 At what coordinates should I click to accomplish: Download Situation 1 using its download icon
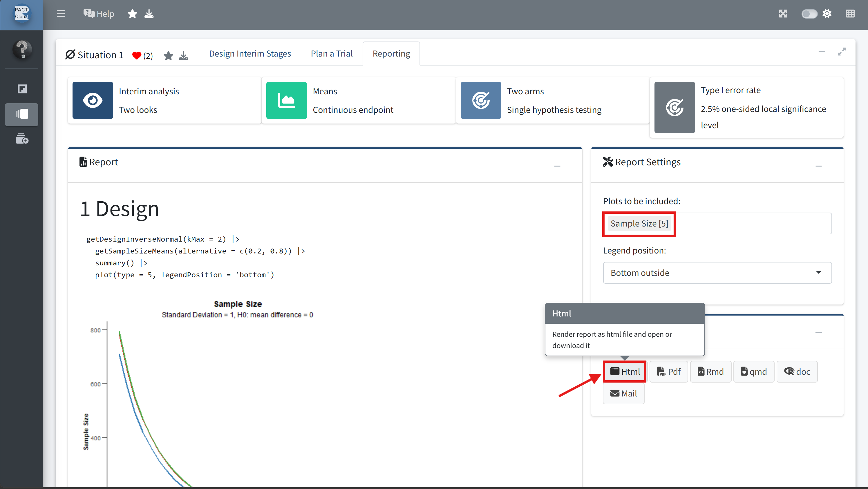click(184, 56)
